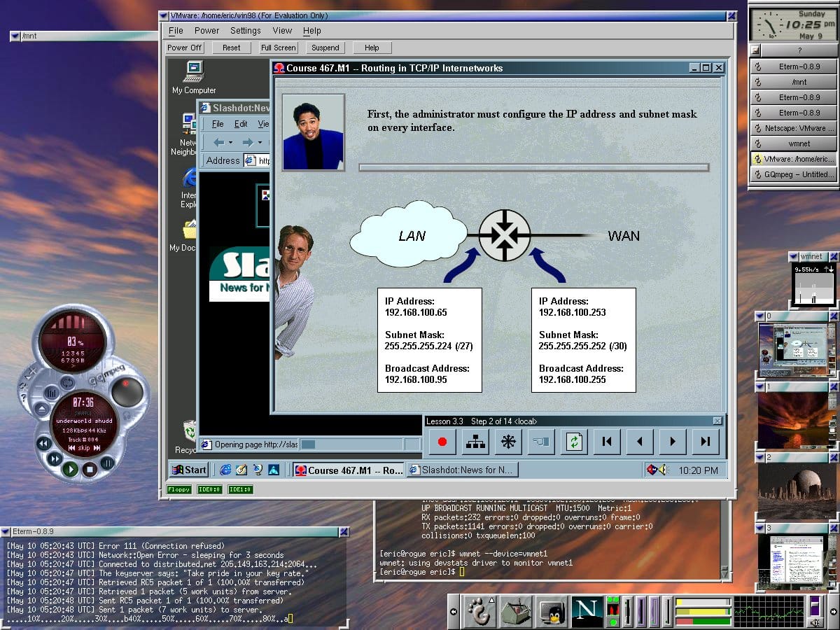Screen dimensions: 840x630
Task: Open Edit menu in Slashdot browser window
Action: [x=241, y=124]
